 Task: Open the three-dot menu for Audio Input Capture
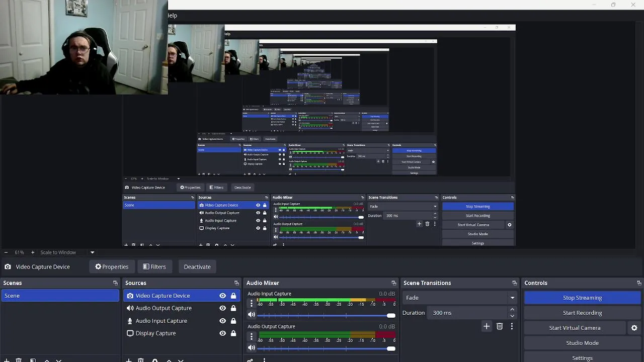[x=252, y=303]
